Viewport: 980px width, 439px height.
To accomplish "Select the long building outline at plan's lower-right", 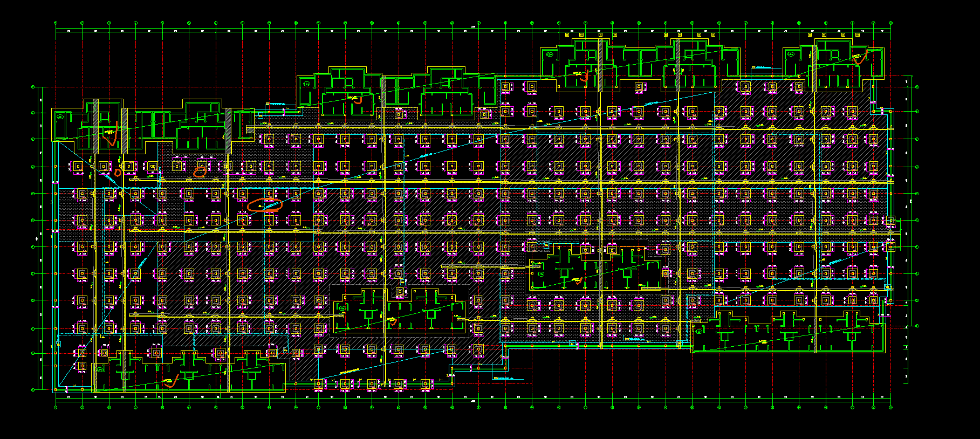I will coord(788,333).
